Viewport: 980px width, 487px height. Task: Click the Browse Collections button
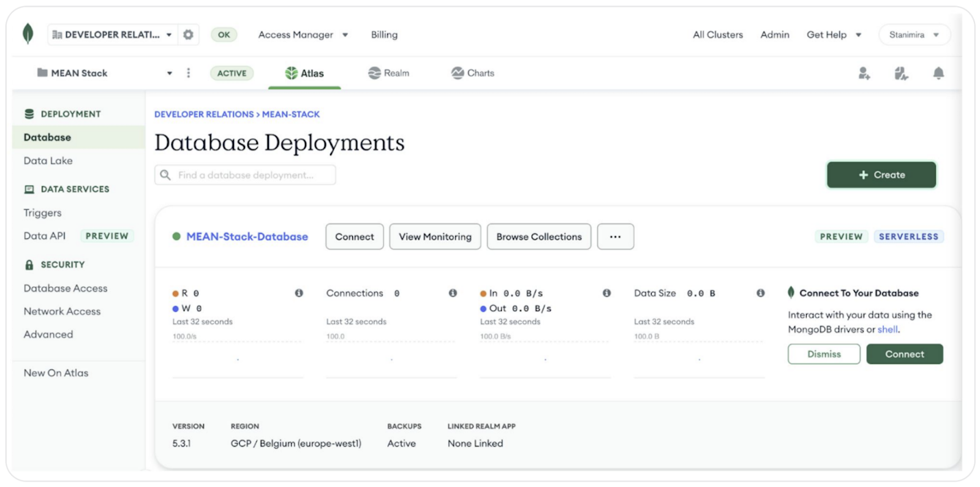[538, 236]
